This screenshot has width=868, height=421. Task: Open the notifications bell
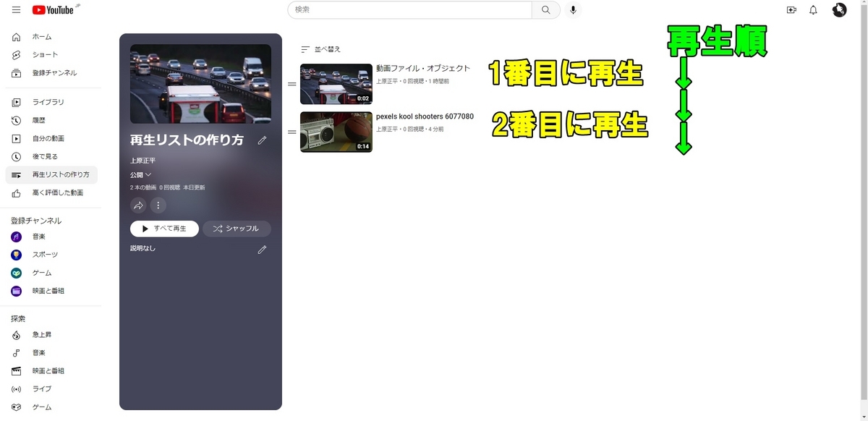click(x=812, y=10)
